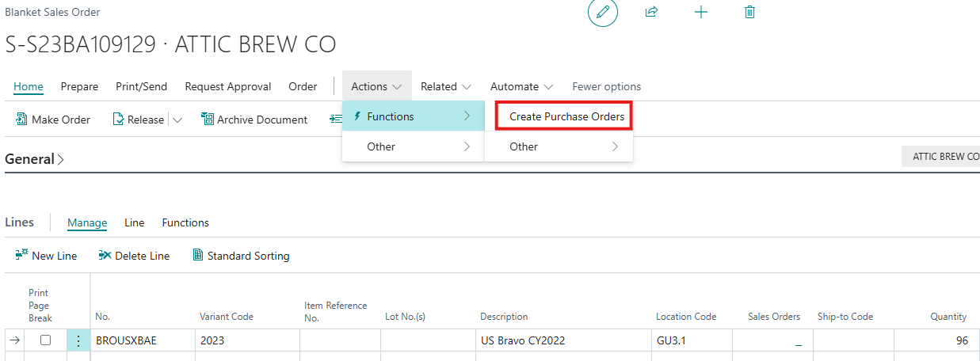Click the Quantity column header
This screenshot has width=980, height=361.
(x=948, y=317)
